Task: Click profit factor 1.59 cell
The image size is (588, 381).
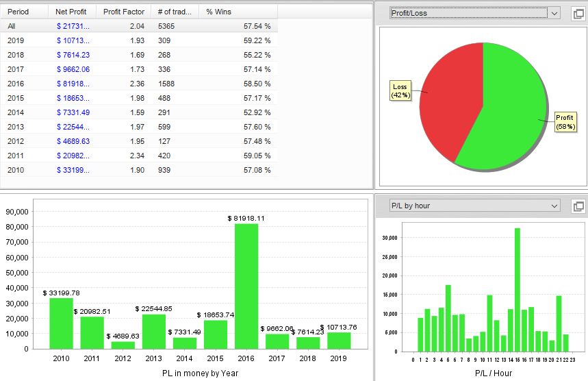Action: tap(137, 112)
